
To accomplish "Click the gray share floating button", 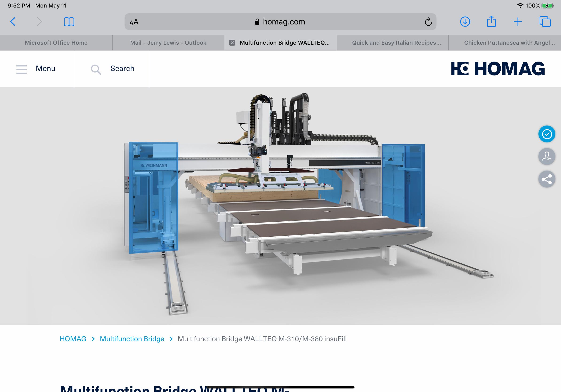I will [547, 179].
